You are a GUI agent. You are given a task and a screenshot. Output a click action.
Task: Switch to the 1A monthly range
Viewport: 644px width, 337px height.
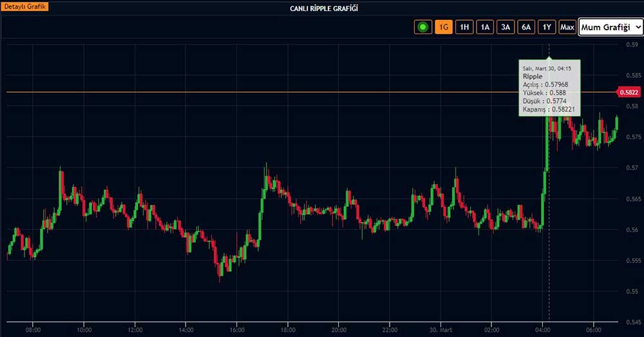click(x=485, y=27)
